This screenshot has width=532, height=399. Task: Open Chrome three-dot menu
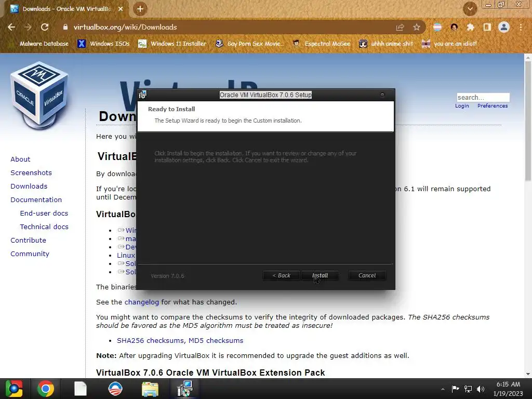click(521, 27)
